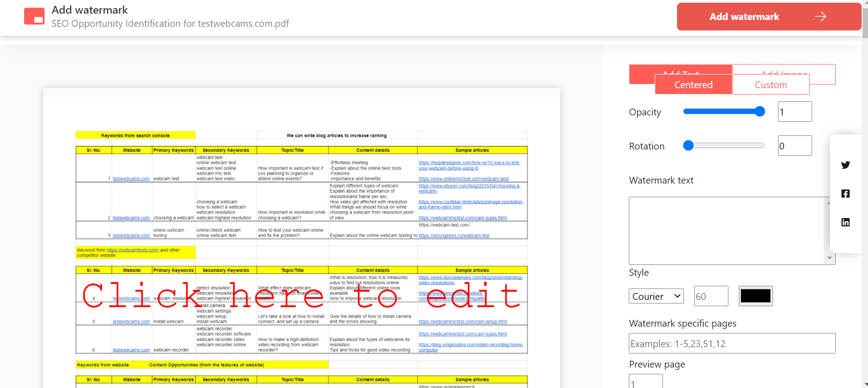This screenshot has height=388, width=868.
Task: Click the font size field showing 60
Action: click(x=711, y=296)
